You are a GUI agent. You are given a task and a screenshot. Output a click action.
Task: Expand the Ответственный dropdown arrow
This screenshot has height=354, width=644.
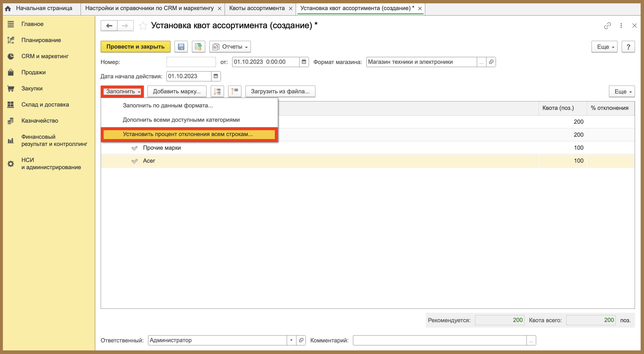tap(291, 340)
